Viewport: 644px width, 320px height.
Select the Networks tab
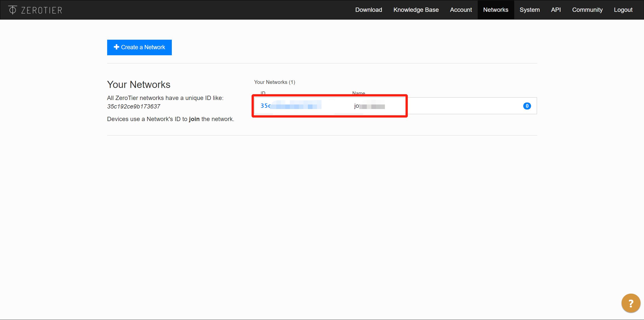[496, 10]
